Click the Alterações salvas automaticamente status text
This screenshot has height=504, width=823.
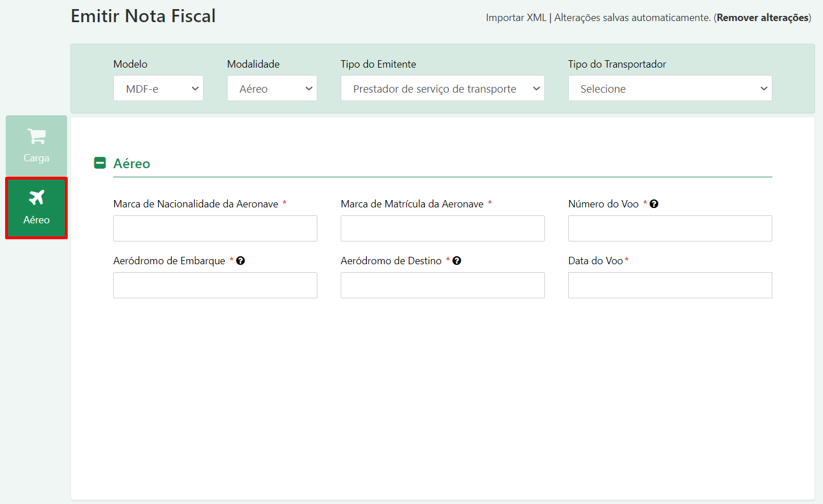[x=632, y=18]
